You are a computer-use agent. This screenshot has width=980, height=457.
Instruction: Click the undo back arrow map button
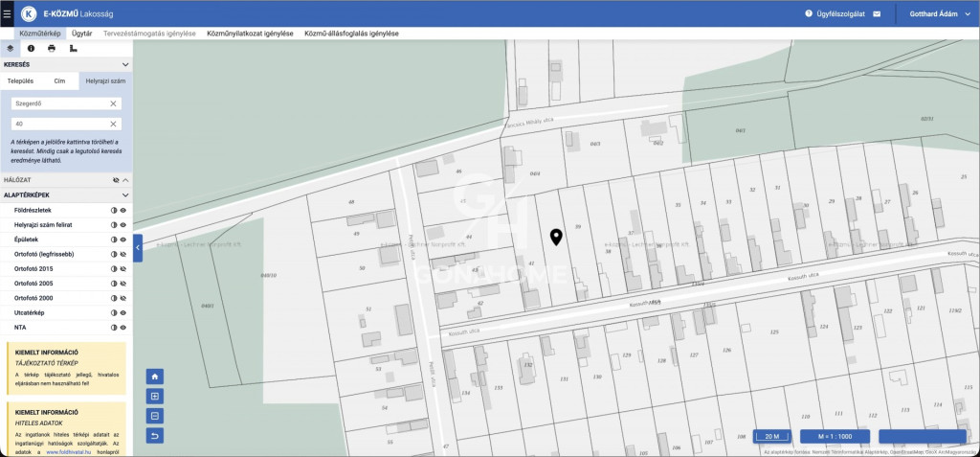click(155, 436)
